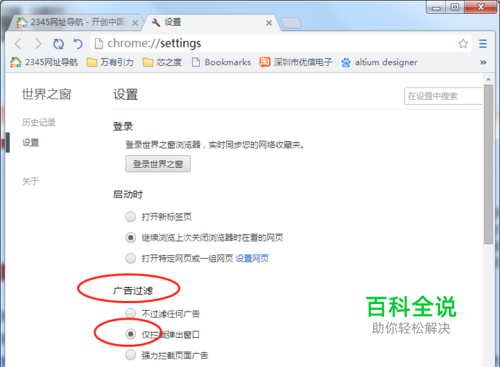
Task: Open a new tab with blank tab button
Action: tap(291, 23)
